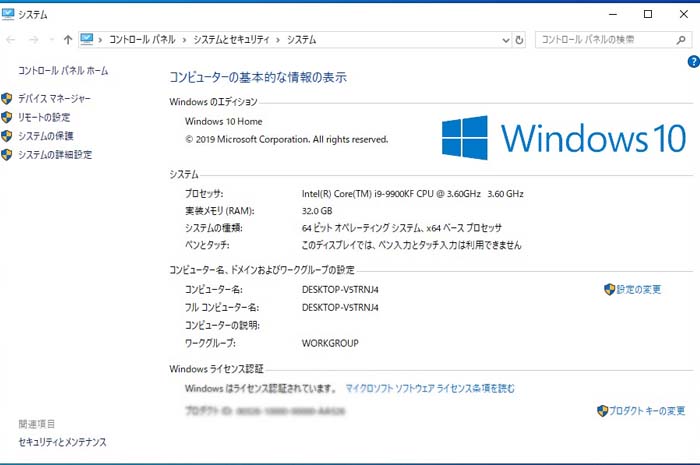Click the Windows 10 Home edition text
The image size is (700, 465).
point(224,121)
